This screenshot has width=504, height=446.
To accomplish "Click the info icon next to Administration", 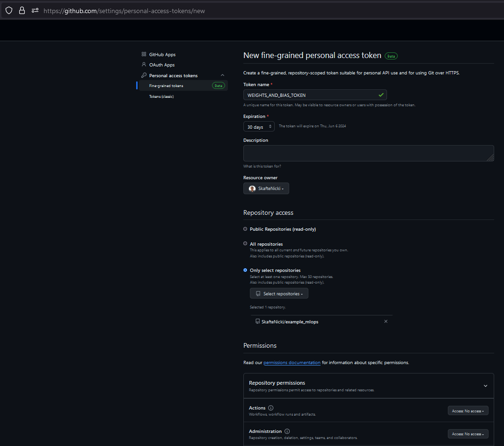I will [x=287, y=431].
